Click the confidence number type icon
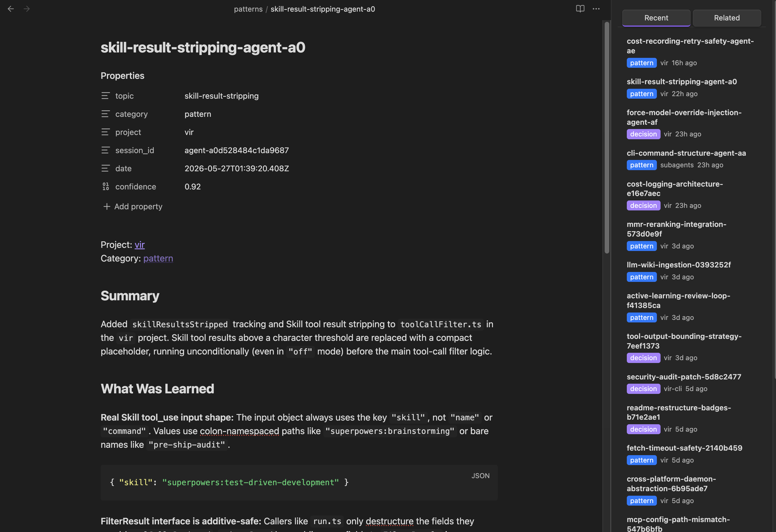776x532 pixels. pyautogui.click(x=106, y=187)
